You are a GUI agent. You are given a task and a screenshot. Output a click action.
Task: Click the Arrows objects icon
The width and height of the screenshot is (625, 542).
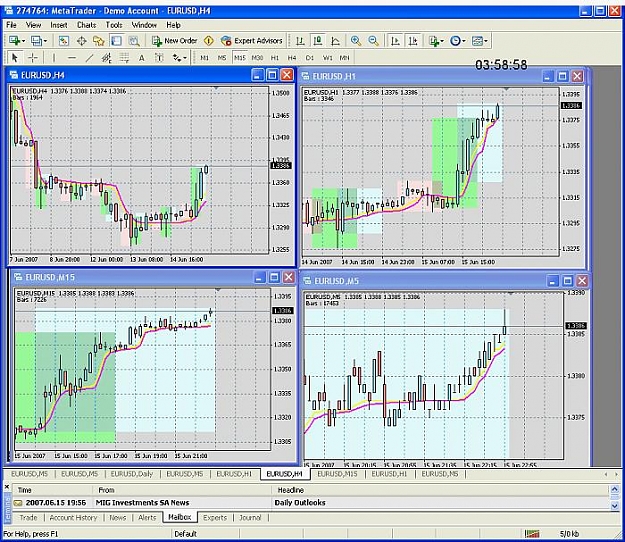[177, 58]
